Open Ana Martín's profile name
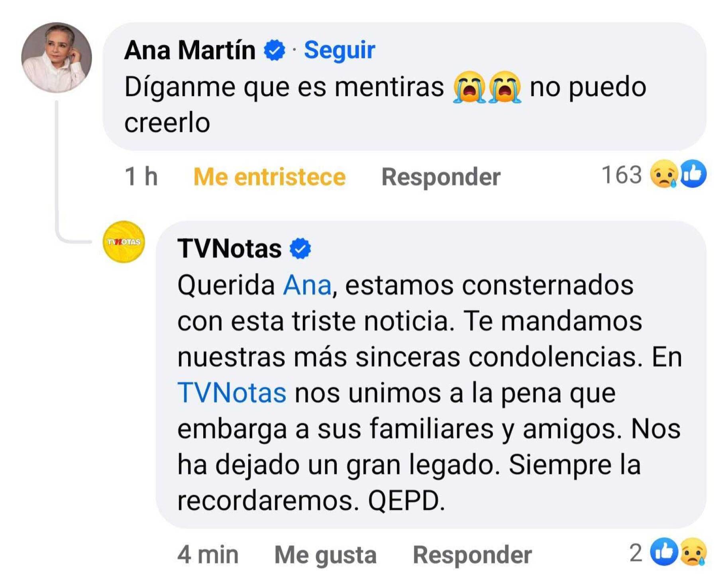 click(x=190, y=50)
